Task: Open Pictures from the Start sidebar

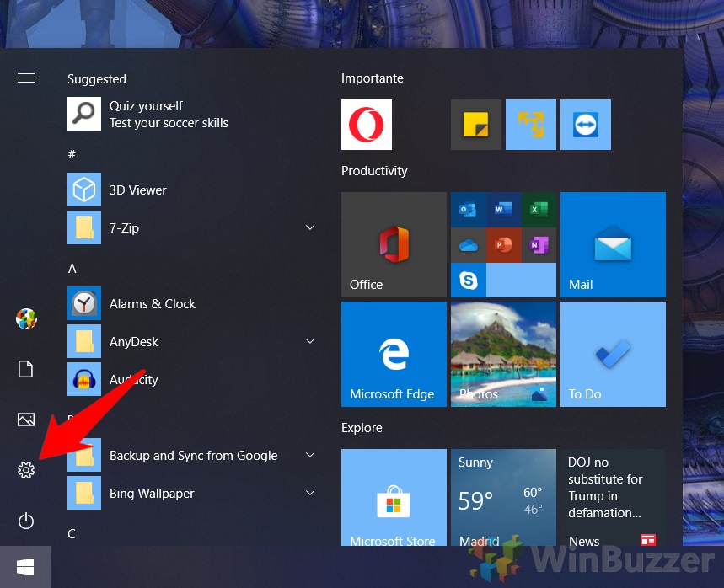Action: click(26, 420)
